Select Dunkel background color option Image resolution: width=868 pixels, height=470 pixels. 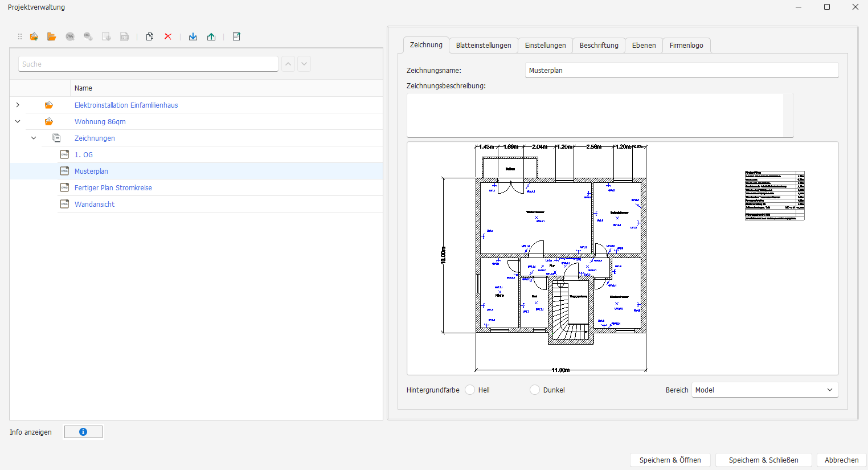535,390
